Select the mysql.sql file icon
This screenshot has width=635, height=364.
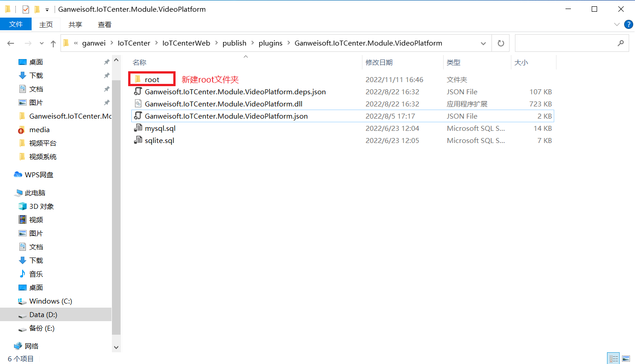(x=138, y=128)
